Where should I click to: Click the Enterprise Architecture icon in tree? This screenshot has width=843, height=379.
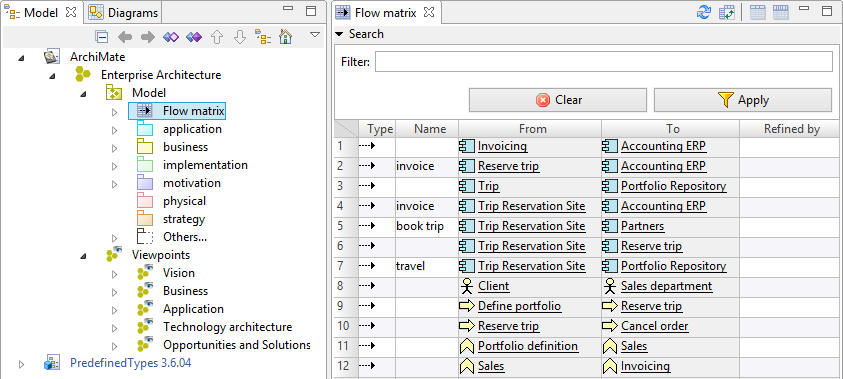(83, 75)
